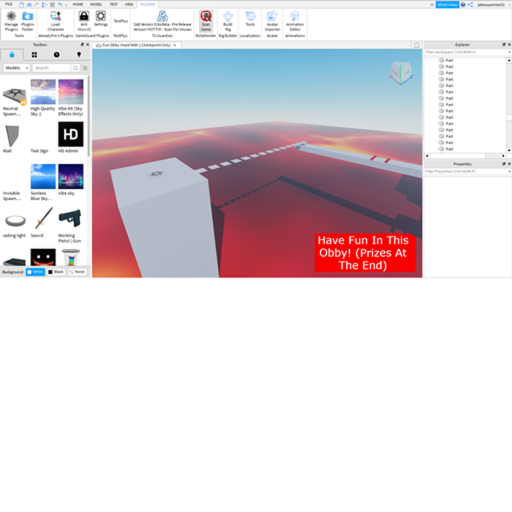This screenshot has width=512, height=512.
Task: Click the Open file binoculars icon in quick access
Action: coord(29,4)
